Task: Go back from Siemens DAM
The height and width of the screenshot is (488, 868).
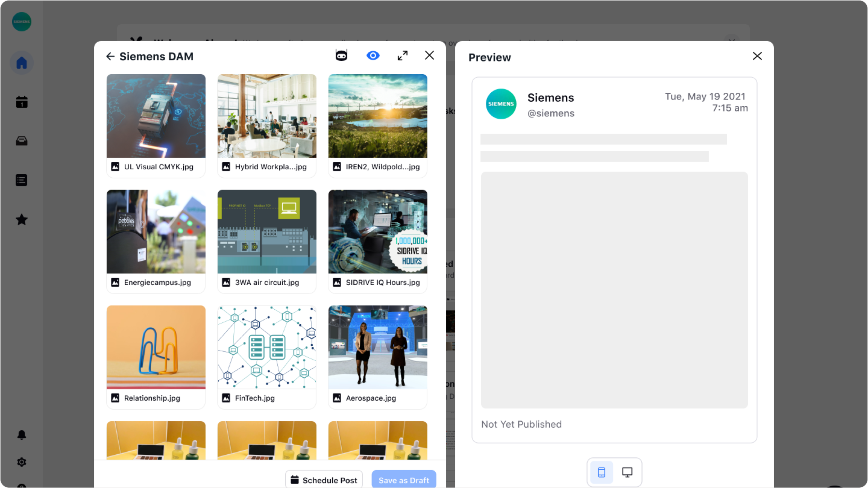Action: coord(110,56)
